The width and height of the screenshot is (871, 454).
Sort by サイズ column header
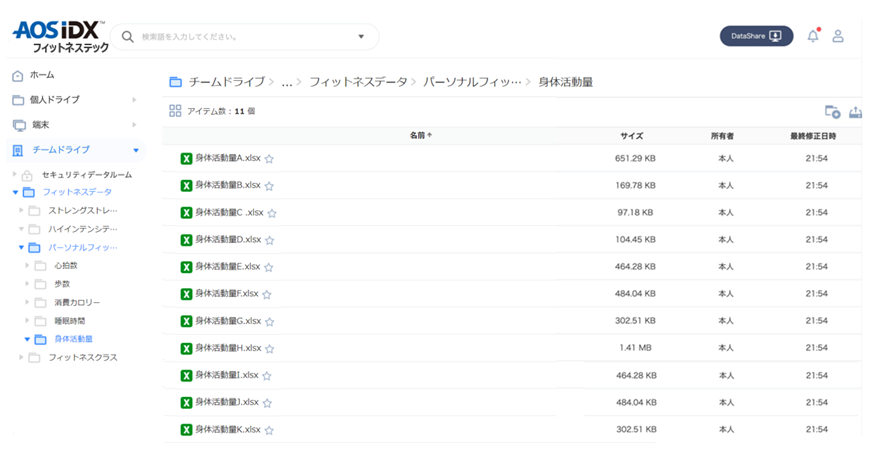[x=632, y=136]
